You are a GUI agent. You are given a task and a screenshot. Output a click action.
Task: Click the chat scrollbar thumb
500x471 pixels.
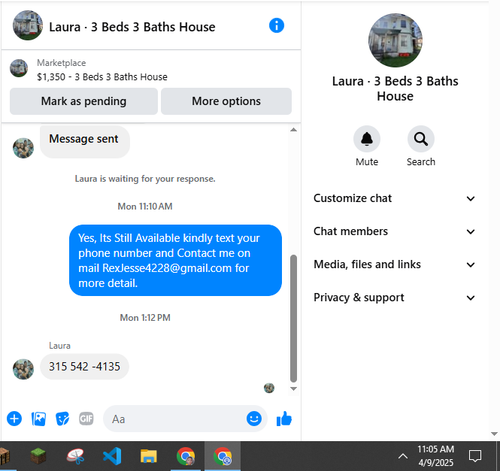(x=293, y=318)
